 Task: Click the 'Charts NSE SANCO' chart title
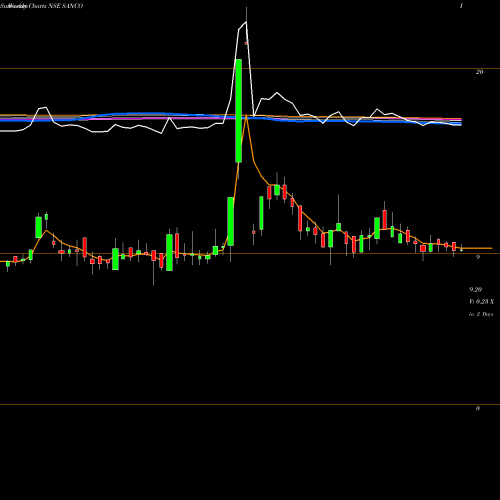tap(56, 6)
